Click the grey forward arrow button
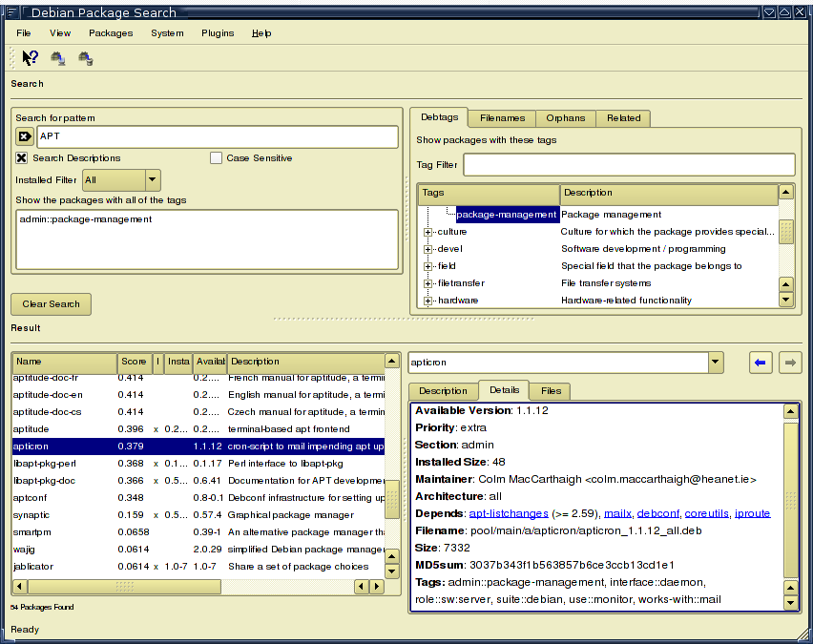Image resolution: width=813 pixels, height=644 pixels. tap(790, 363)
